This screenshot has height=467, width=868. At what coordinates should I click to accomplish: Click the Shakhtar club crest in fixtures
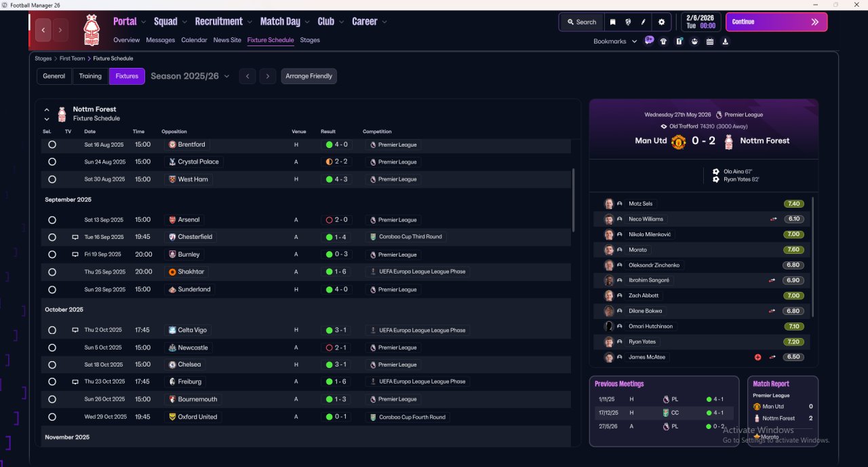pos(172,272)
